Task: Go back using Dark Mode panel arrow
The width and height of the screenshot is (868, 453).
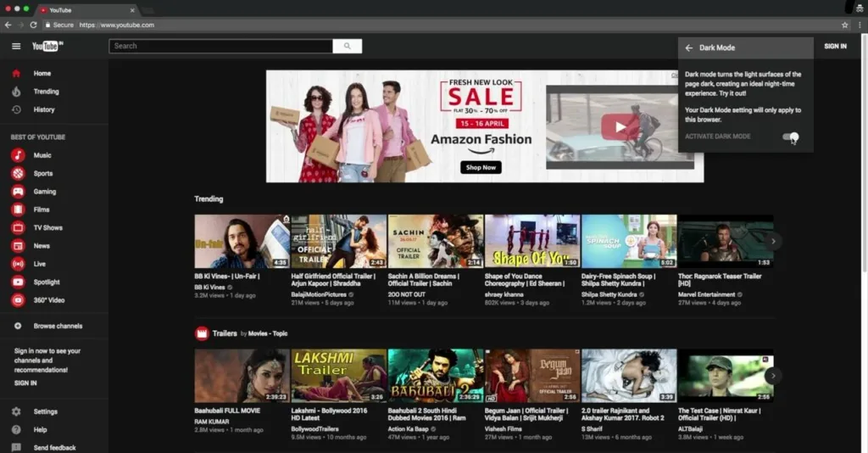Action: click(x=689, y=48)
